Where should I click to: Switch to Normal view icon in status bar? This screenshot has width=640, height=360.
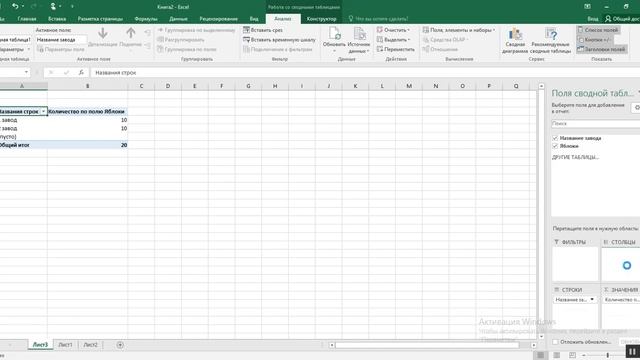[x=540, y=355]
